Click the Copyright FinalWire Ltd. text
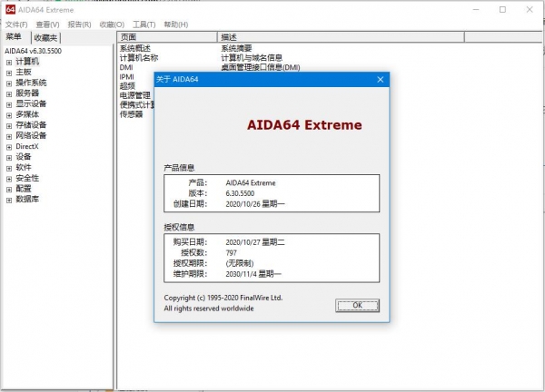Screen dimensions: 545x392 223,298
